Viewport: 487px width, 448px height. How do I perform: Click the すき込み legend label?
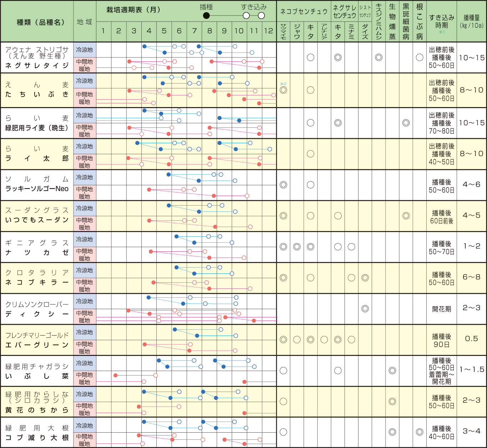[x=253, y=7]
